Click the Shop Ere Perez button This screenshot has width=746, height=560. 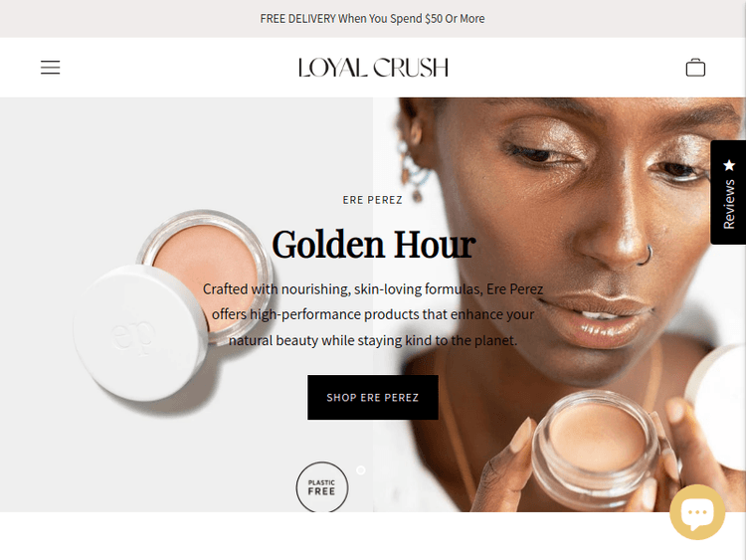point(373,397)
